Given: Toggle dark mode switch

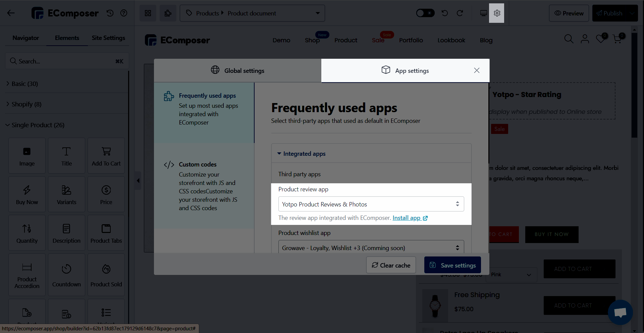Looking at the screenshot, I should tap(425, 13).
